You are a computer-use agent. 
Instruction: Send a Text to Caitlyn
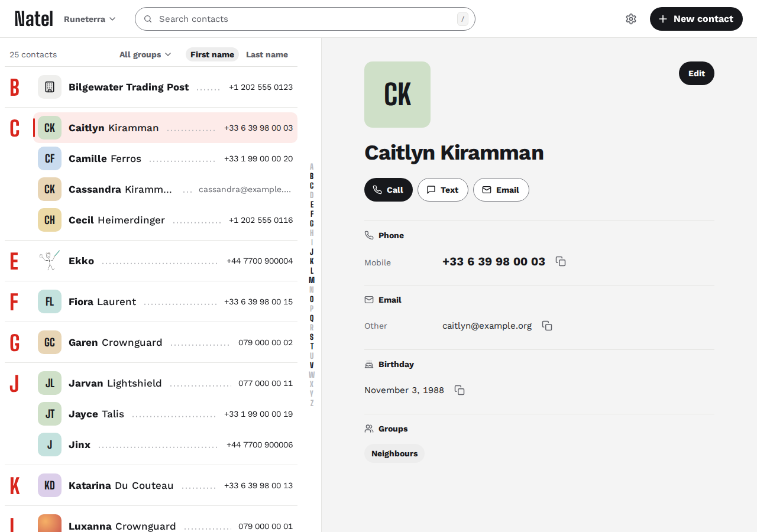[x=443, y=190]
